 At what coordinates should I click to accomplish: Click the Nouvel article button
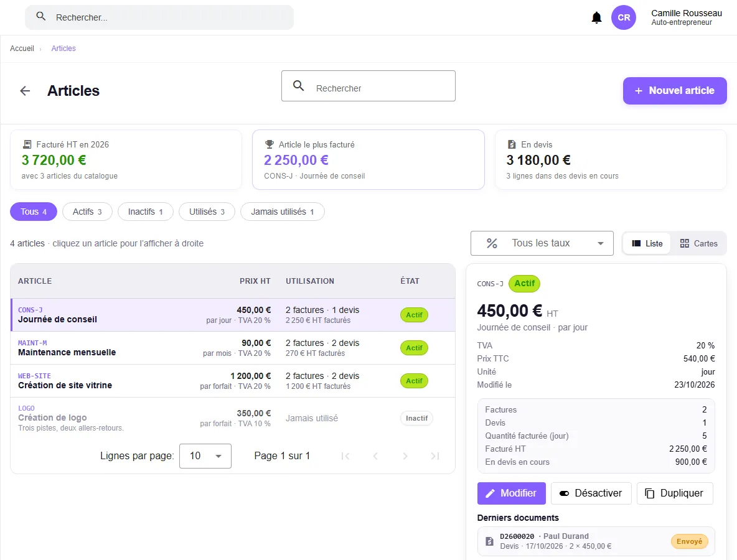coord(675,91)
